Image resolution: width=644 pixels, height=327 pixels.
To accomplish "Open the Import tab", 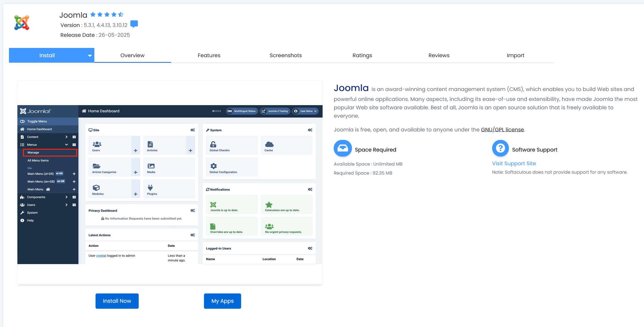I will 515,55.
